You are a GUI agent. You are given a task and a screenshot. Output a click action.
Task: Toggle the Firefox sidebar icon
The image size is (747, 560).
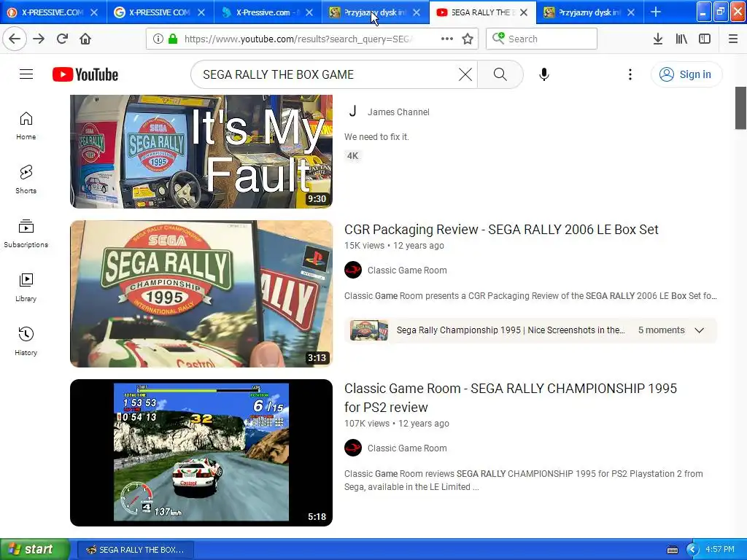705,39
